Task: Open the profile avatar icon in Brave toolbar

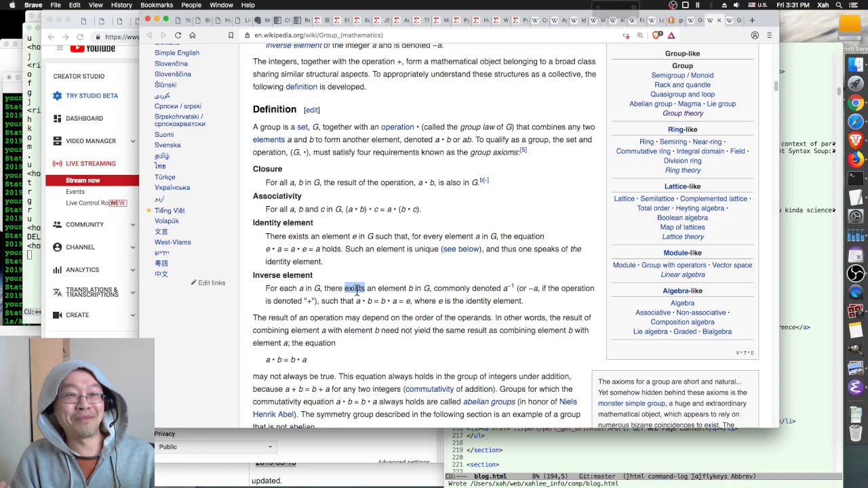Action: [x=755, y=35]
